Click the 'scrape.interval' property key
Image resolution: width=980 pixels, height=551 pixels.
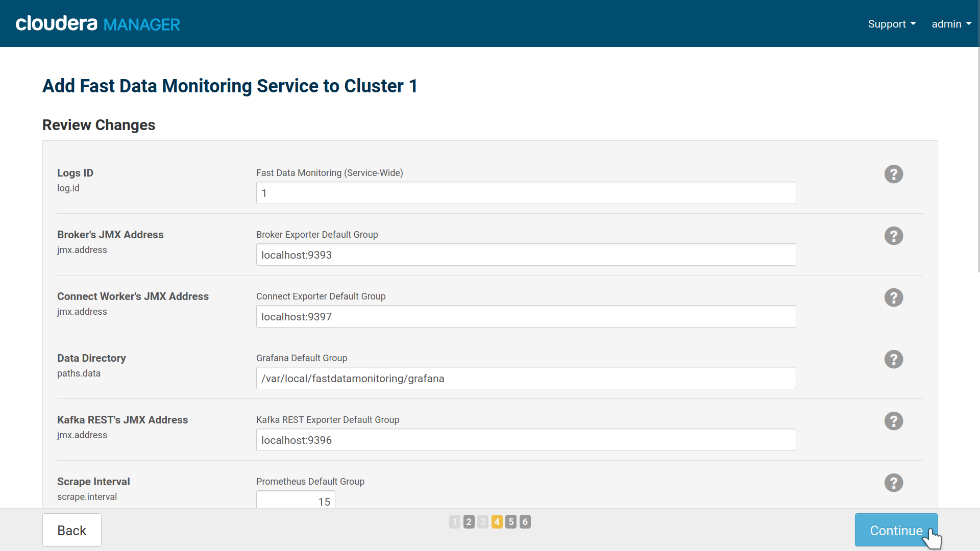click(x=87, y=497)
